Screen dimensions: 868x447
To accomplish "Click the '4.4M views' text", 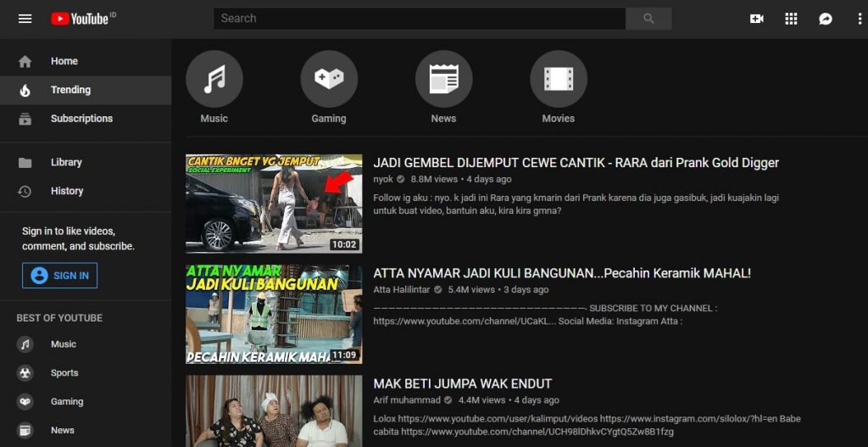I will [481, 400].
